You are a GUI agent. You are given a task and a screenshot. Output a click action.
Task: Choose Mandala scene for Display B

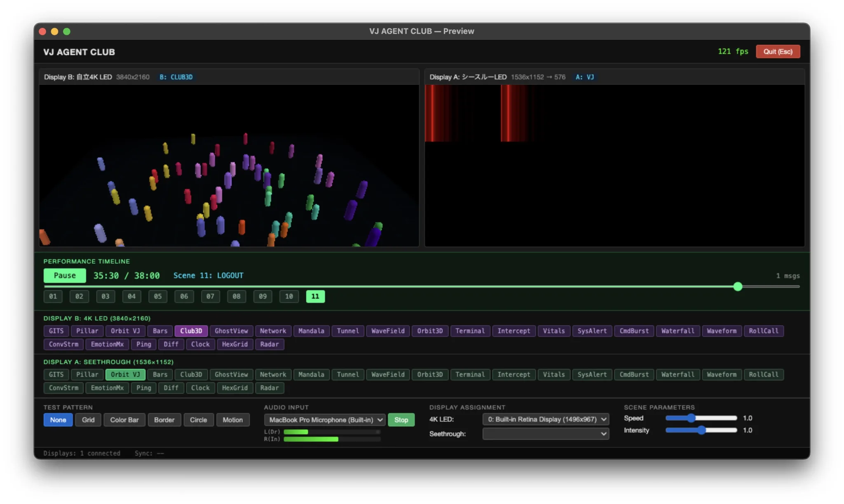click(311, 331)
